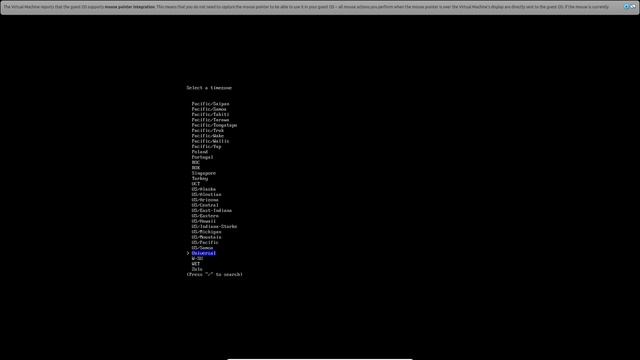The width and height of the screenshot is (640, 360).
Task: Choose the US/Aleutian timezone
Action: tap(206, 195)
